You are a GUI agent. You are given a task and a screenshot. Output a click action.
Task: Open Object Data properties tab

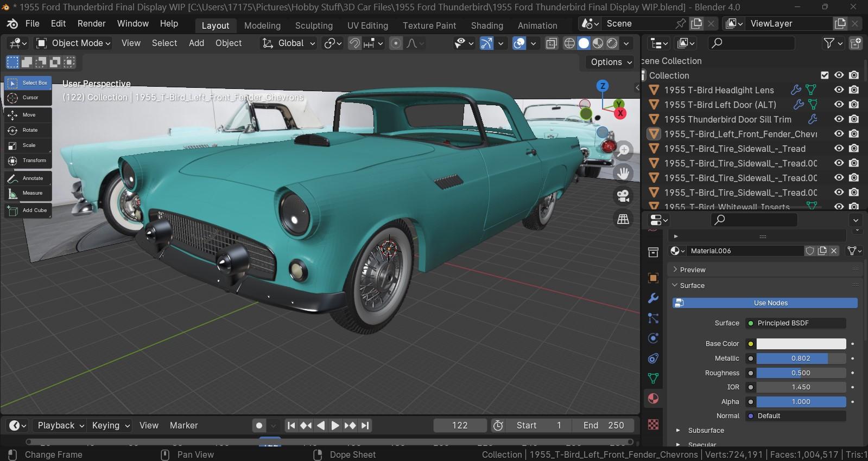tap(654, 378)
